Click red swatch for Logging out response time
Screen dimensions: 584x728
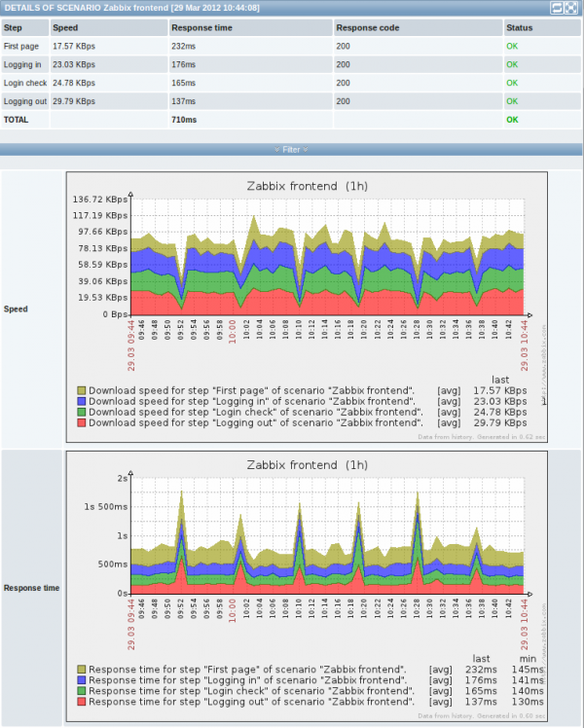[x=82, y=702]
